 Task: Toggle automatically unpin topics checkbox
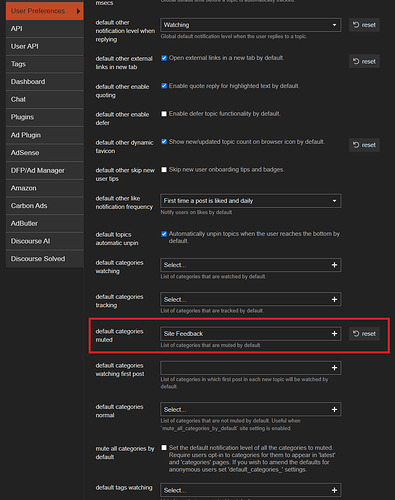coord(164,234)
